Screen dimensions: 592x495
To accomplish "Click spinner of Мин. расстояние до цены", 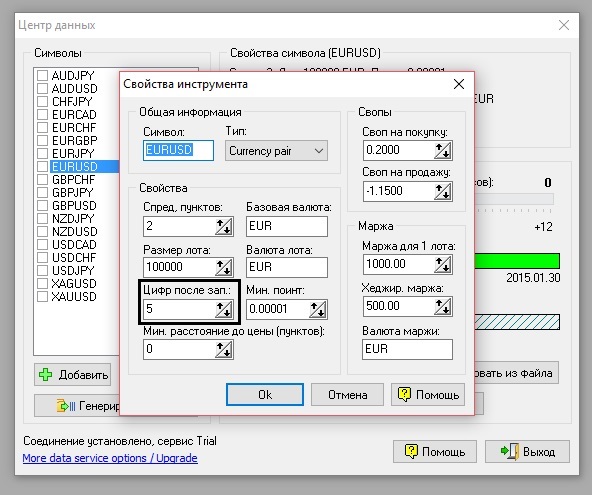I will [x=224, y=349].
